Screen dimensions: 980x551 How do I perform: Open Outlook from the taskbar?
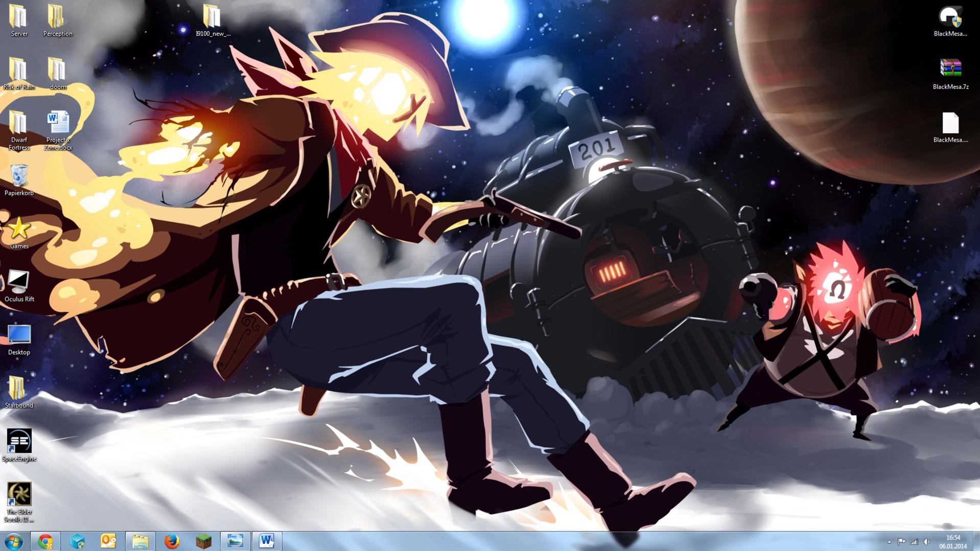108,541
